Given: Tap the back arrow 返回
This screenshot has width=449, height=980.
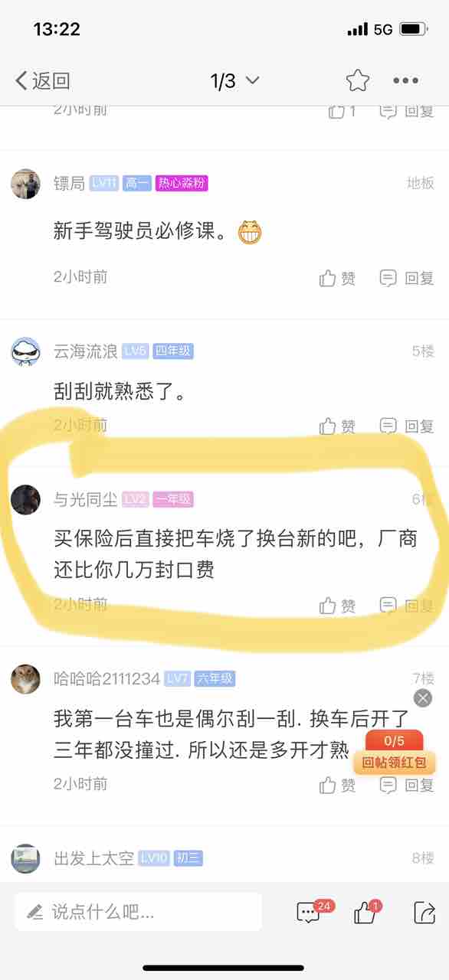Looking at the screenshot, I should tap(42, 80).
